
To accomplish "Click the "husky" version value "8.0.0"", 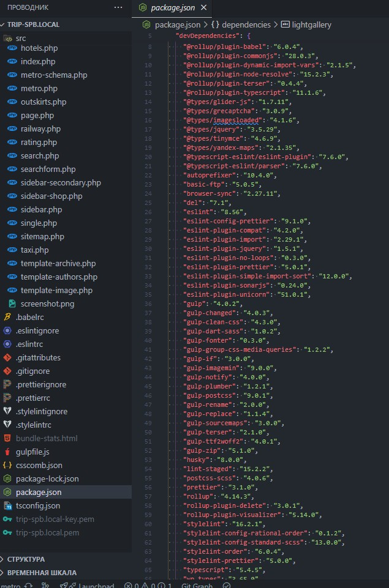I will (x=230, y=460).
